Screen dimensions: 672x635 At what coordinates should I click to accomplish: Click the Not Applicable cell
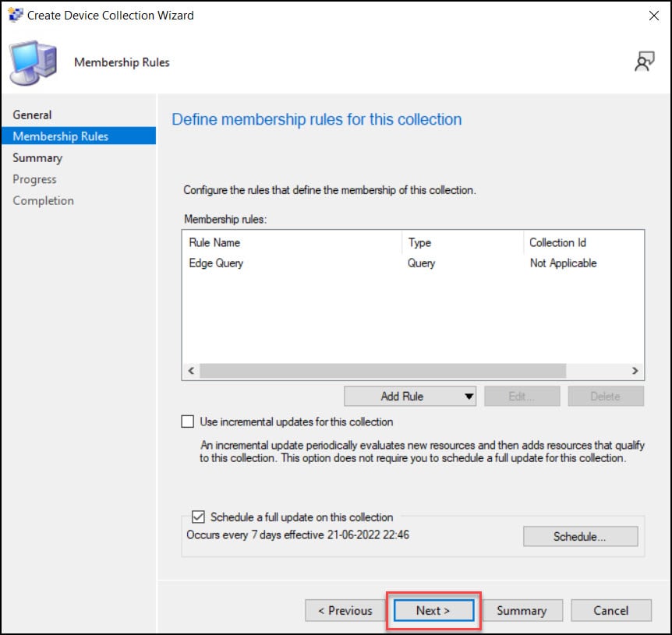[x=563, y=263]
